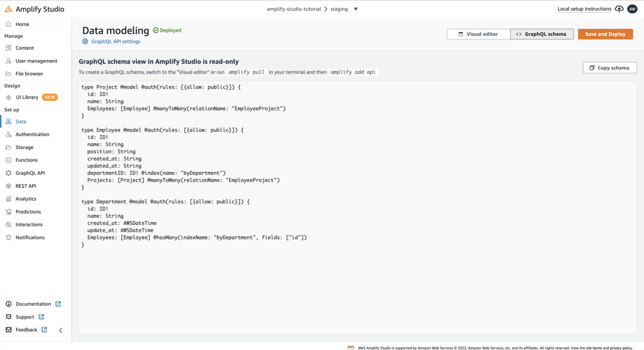Open the privacy policy link in footer

click(621, 348)
